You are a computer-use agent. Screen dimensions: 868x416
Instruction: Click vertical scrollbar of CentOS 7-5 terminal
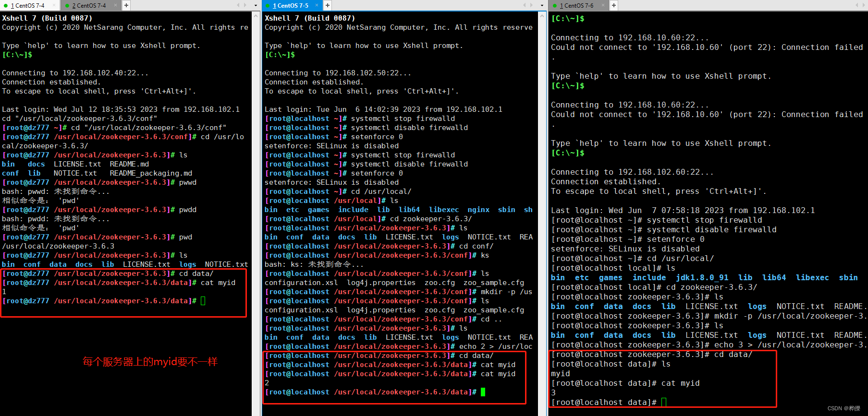point(542,214)
